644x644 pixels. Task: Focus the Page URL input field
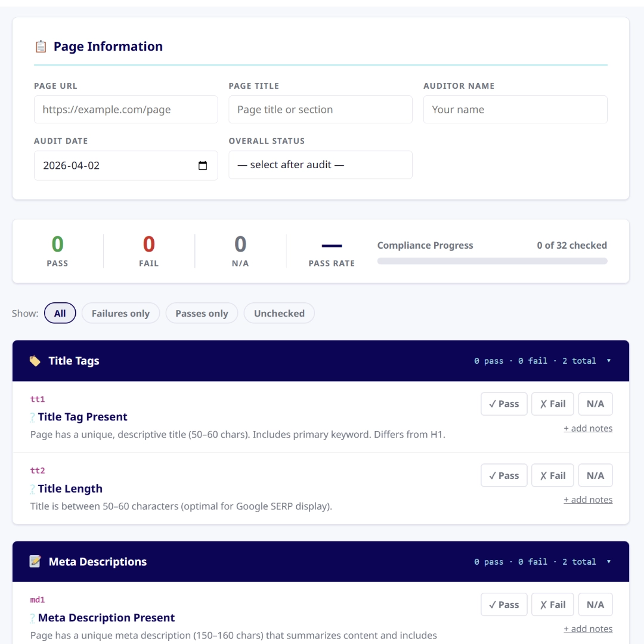(126, 110)
